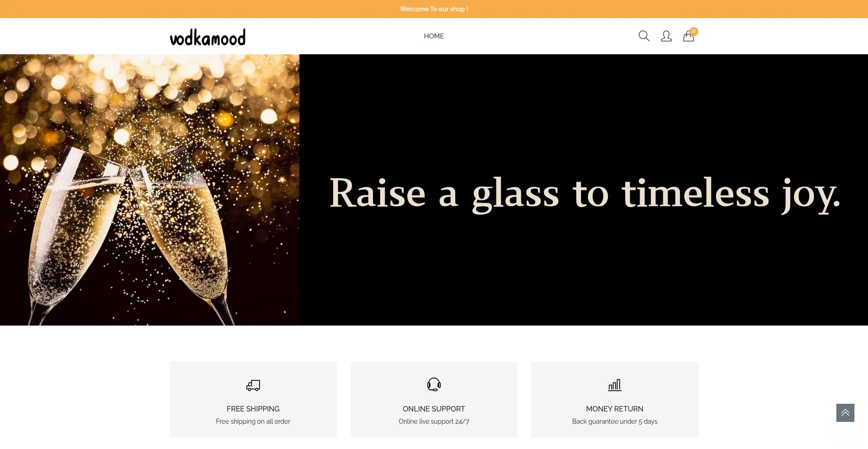Click the delivery truck icon
868x449 pixels.
[x=253, y=385]
